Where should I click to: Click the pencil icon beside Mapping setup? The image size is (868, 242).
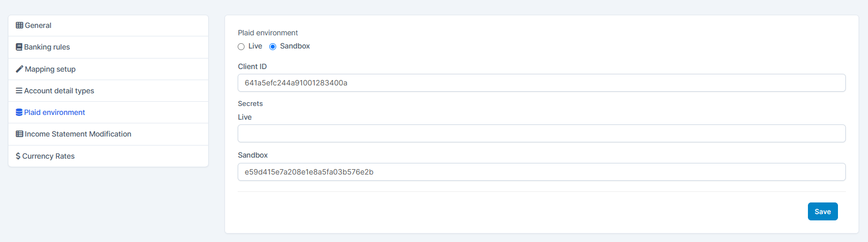tap(19, 69)
